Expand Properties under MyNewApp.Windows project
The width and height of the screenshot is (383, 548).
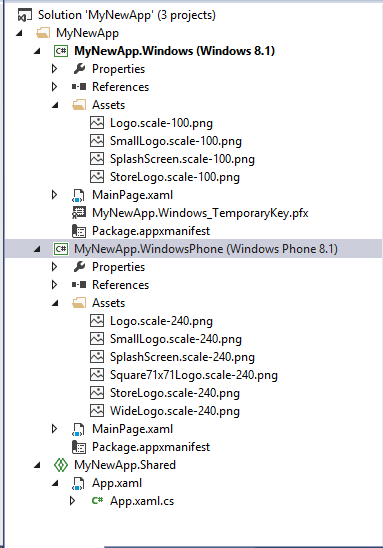55,68
